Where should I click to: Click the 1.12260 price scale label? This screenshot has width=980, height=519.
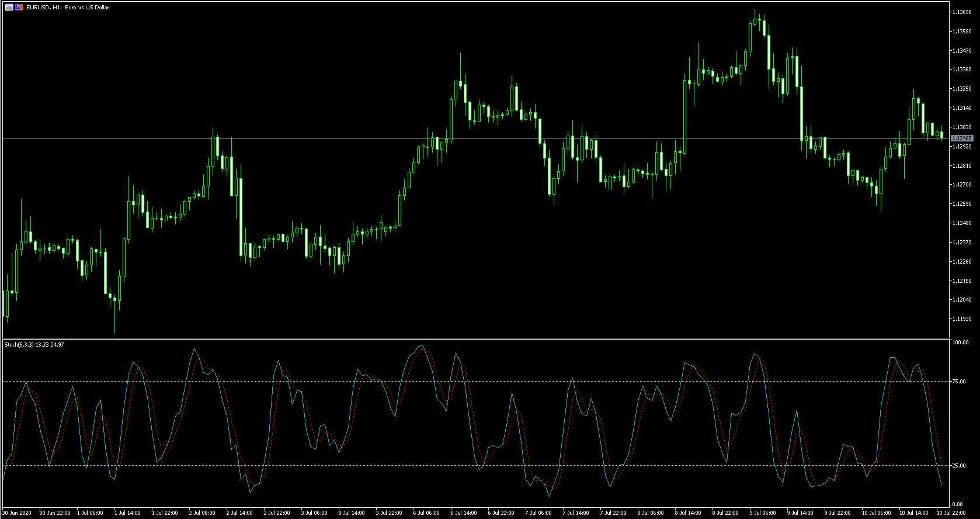coord(962,262)
